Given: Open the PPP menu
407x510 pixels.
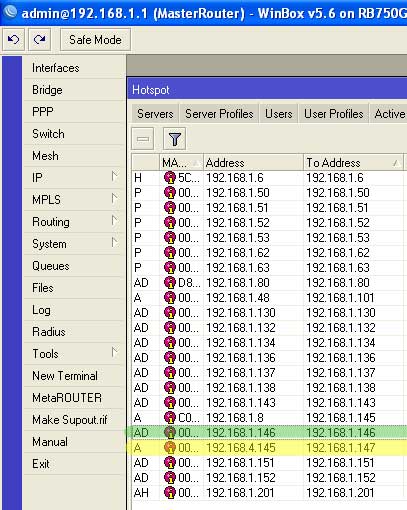Looking at the screenshot, I should point(73,112).
